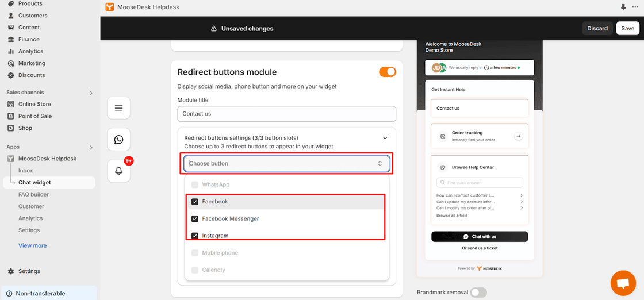This screenshot has height=300, width=644.
Task: Open the FAQ builder menu item
Action: click(34, 194)
